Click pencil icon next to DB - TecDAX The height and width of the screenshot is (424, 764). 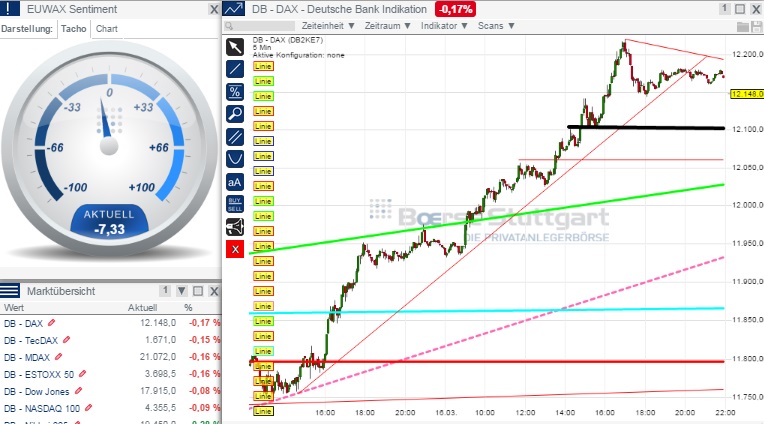[66, 340]
